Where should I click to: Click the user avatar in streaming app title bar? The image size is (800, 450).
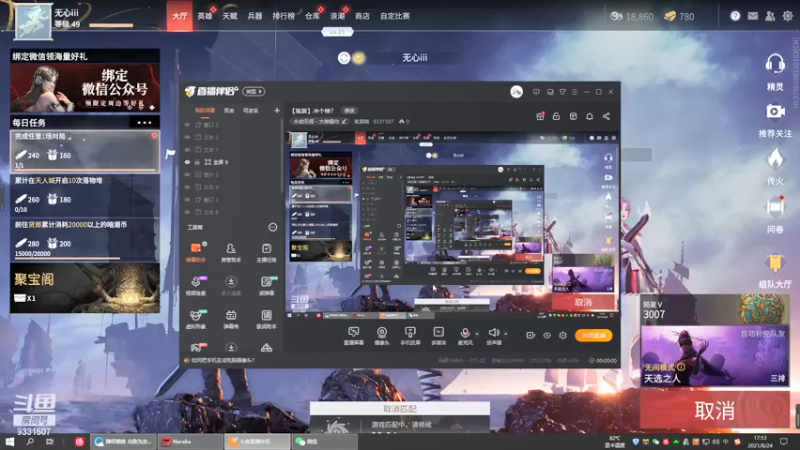click(516, 92)
